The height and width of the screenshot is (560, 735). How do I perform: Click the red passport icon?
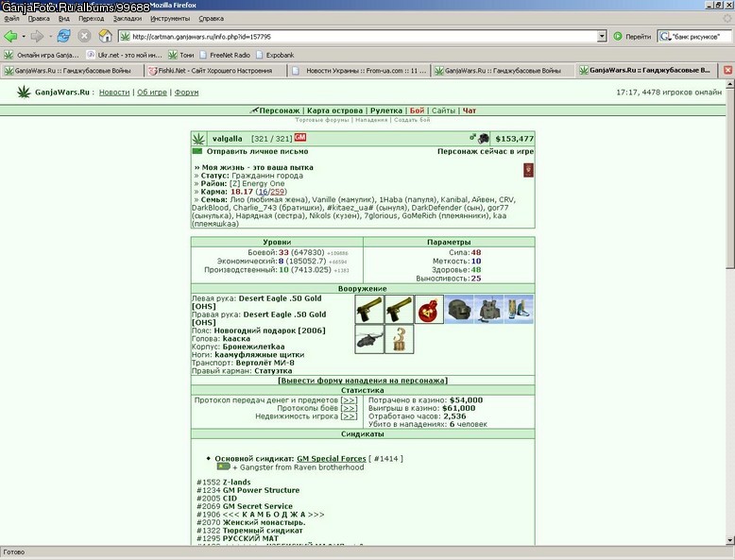pos(528,170)
